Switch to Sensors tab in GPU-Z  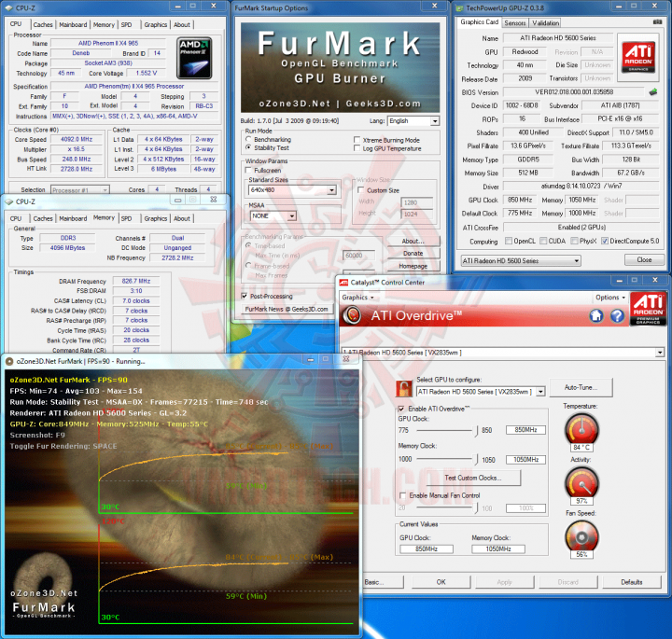click(515, 22)
